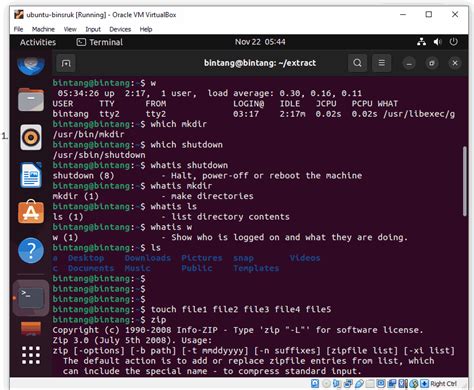Open the VirtualBox Input menu

tap(93, 29)
